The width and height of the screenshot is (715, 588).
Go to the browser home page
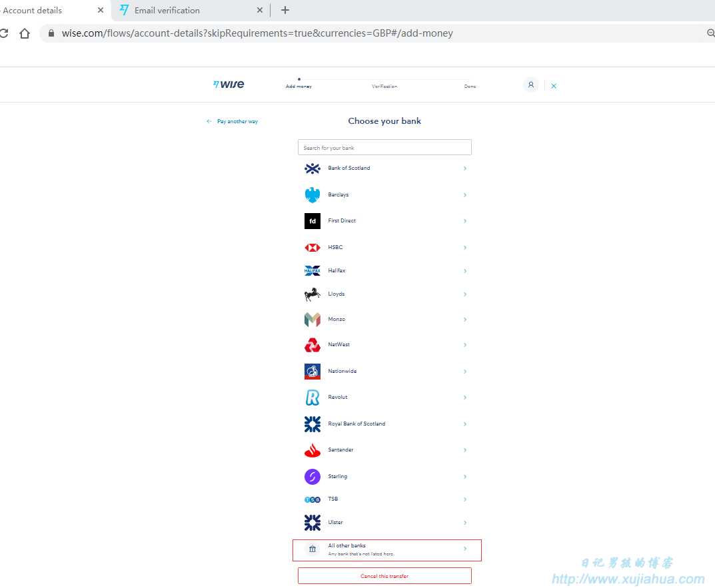pyautogui.click(x=25, y=33)
